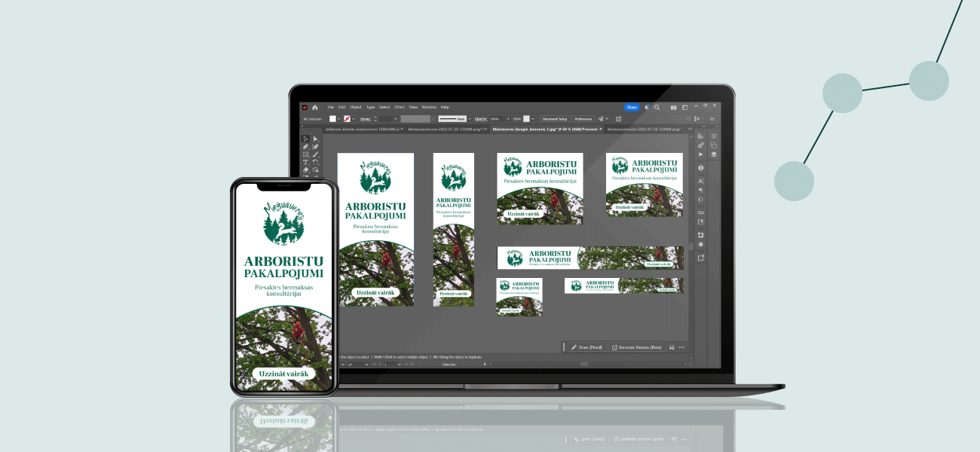Viewport: 980px width, 452px height.
Task: Expand the fill color dropdown arrow
Action: click(x=339, y=119)
